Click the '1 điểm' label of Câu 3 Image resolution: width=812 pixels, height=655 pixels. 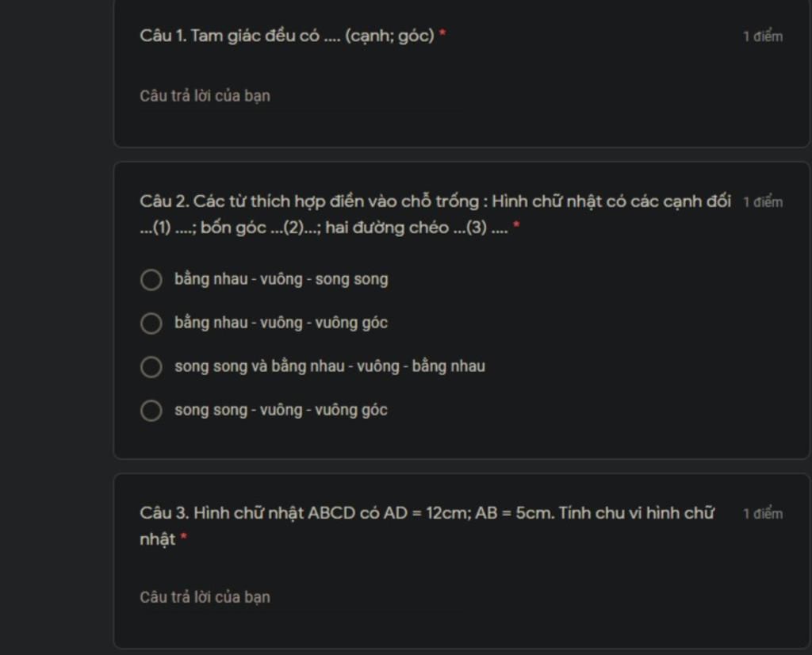click(x=763, y=514)
